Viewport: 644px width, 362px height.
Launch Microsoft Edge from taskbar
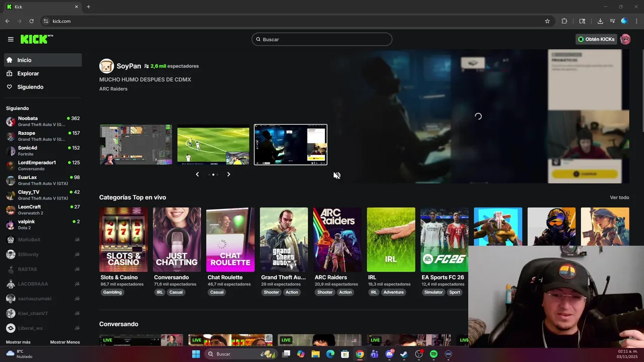tap(330, 354)
